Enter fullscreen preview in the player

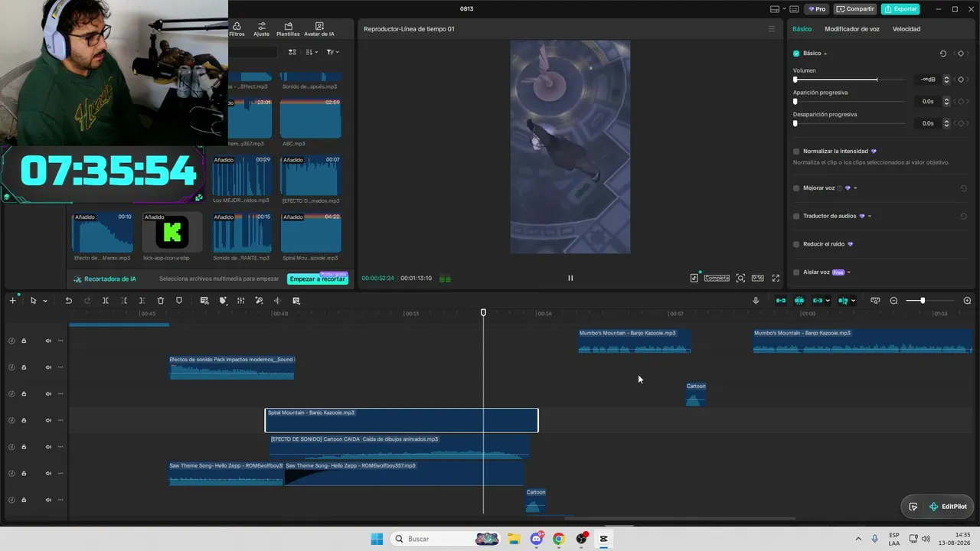(x=776, y=279)
